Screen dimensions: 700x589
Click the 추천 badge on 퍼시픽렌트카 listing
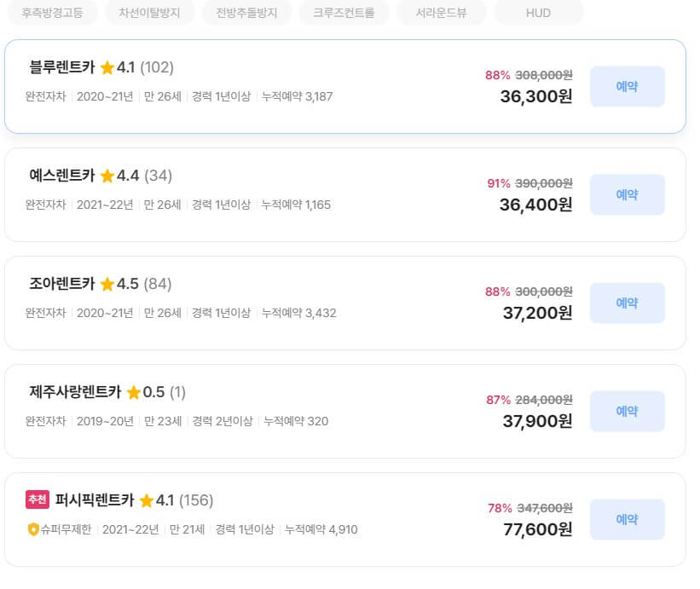pyautogui.click(x=37, y=501)
